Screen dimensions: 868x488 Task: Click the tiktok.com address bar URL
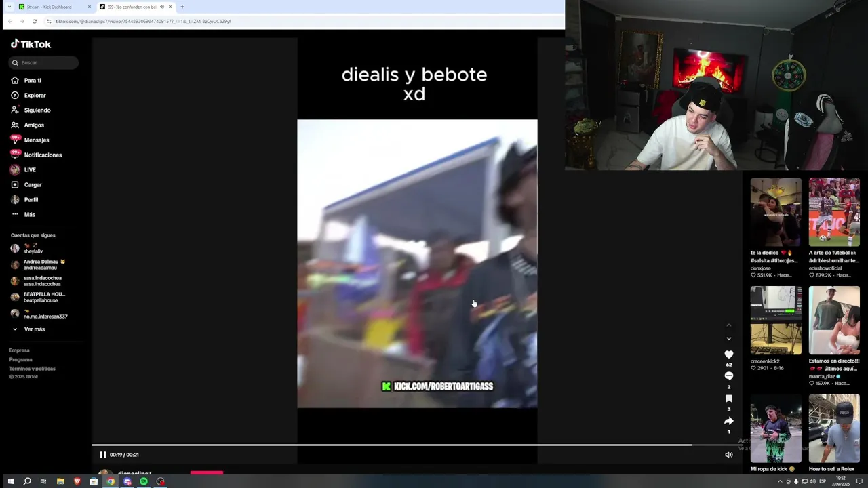coord(143,21)
